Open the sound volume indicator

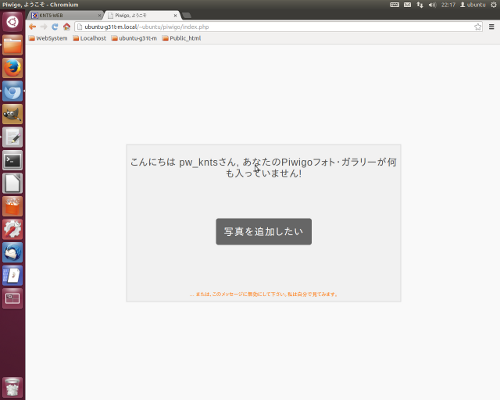click(432, 5)
